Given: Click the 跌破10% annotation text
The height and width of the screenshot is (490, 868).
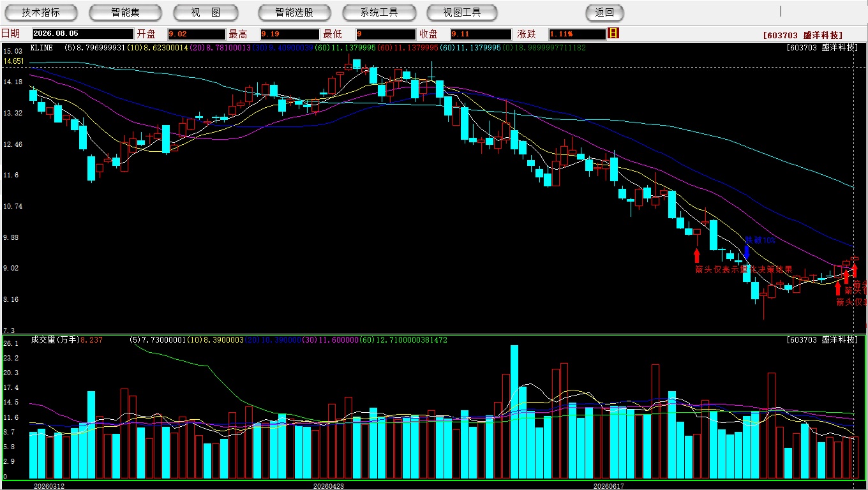Looking at the screenshot, I should (x=761, y=240).
